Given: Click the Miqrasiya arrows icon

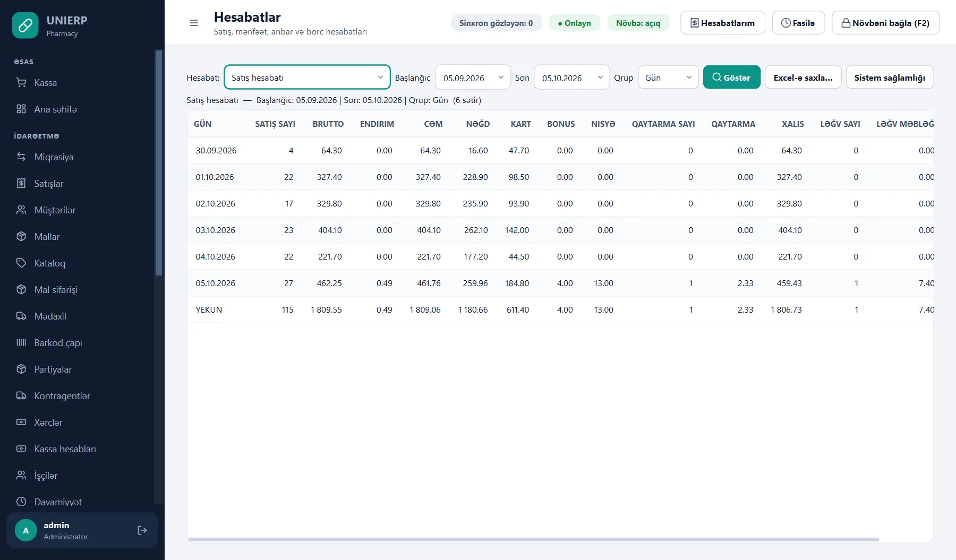Looking at the screenshot, I should [21, 157].
